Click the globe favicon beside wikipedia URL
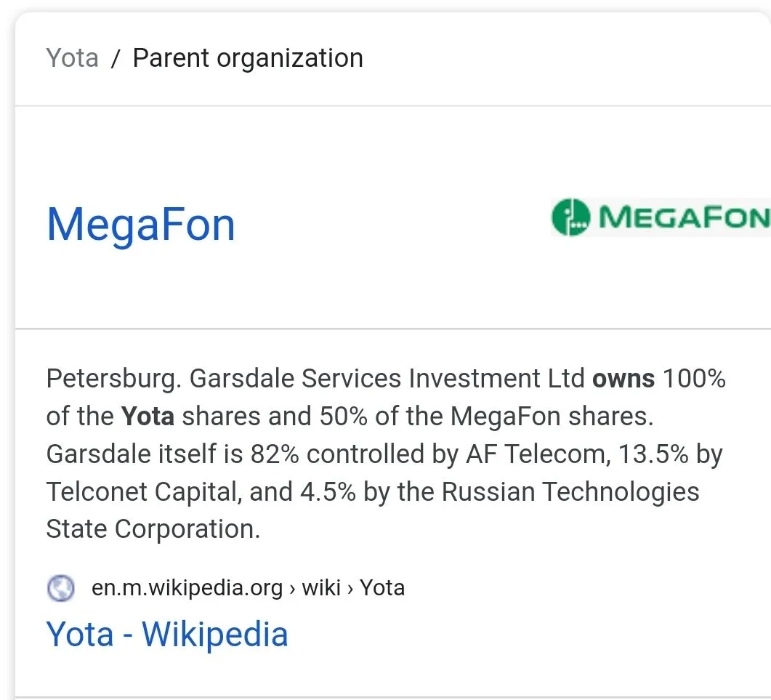771x700 pixels. [61, 587]
